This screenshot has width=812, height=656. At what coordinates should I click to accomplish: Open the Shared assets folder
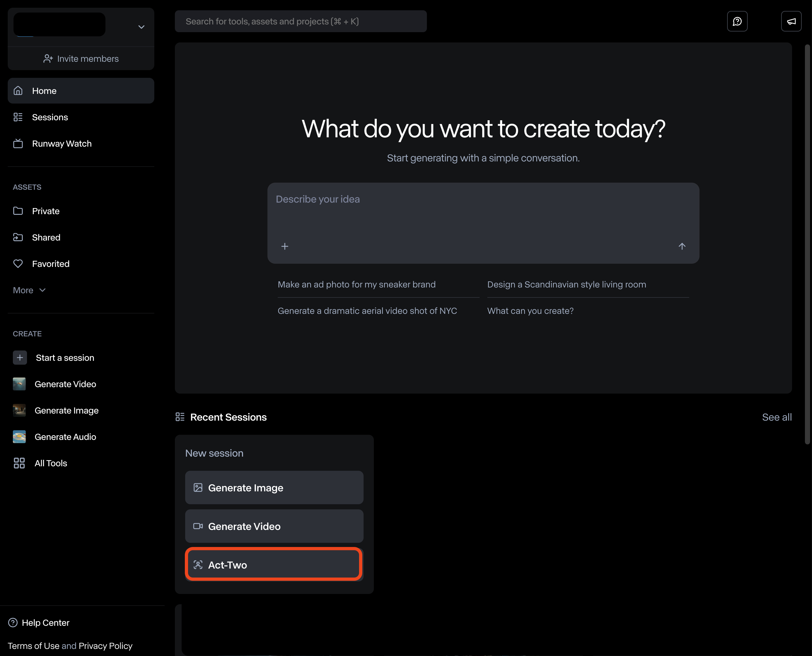46,237
